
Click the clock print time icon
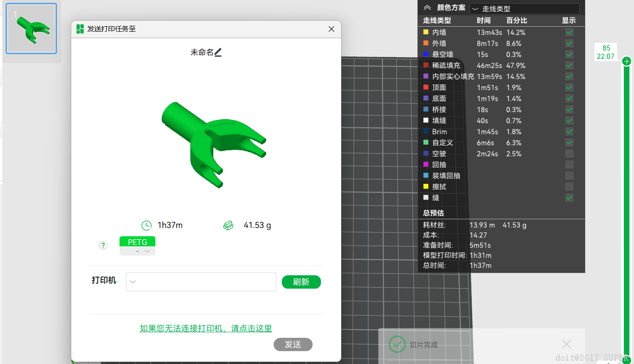coord(146,225)
